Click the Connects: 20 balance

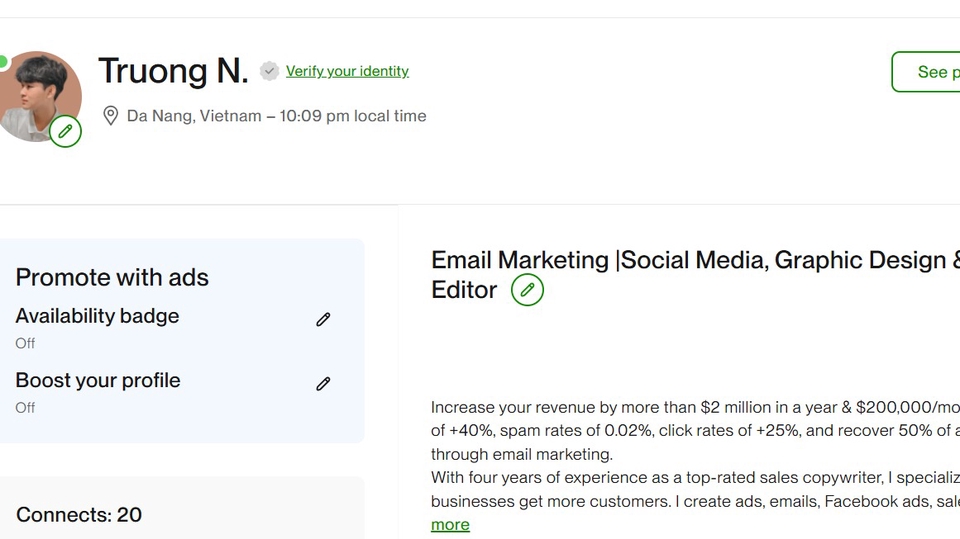click(x=79, y=515)
